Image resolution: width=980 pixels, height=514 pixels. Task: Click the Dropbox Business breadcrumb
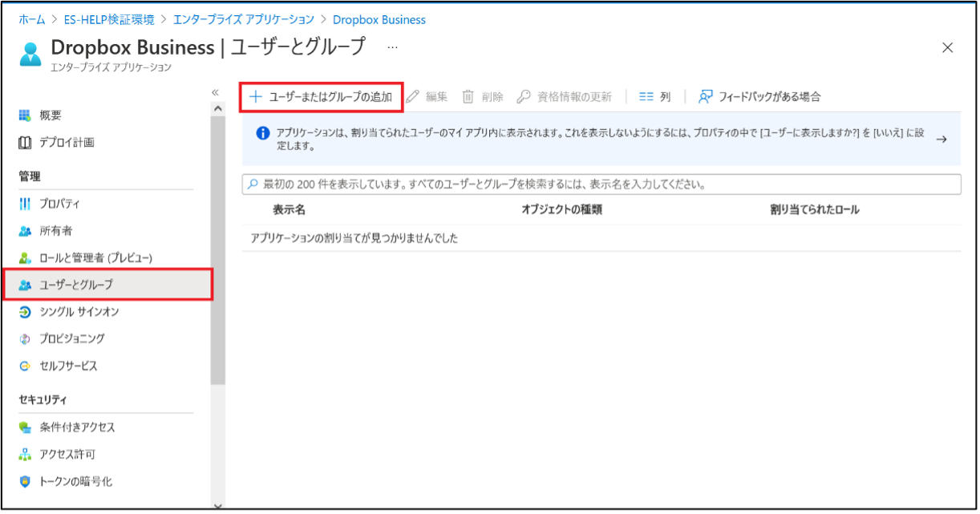(379, 19)
